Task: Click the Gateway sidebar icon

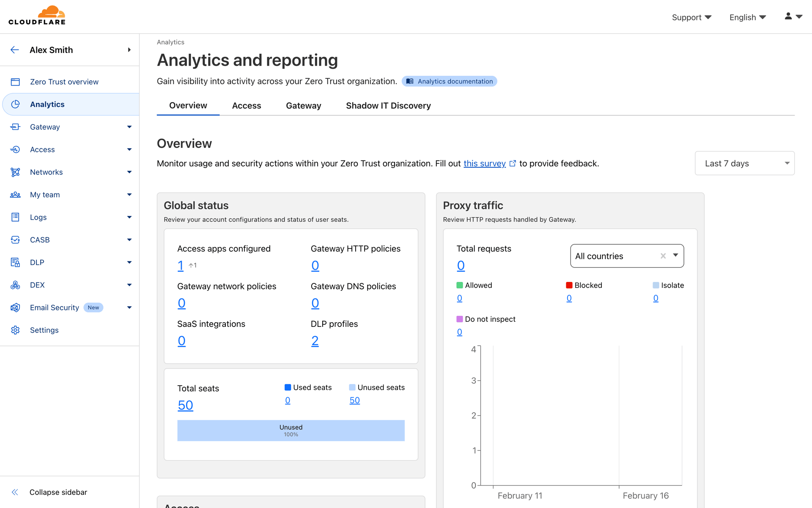Action: point(15,127)
